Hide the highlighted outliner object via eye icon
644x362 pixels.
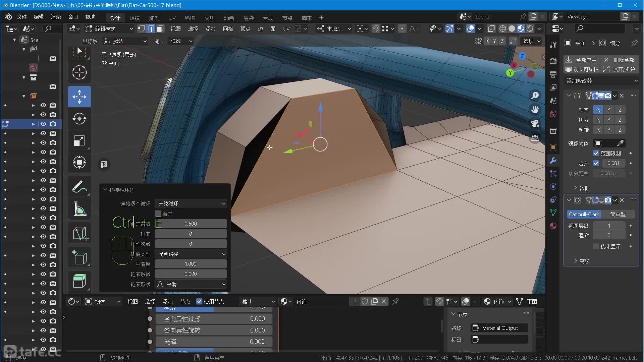coord(43,124)
